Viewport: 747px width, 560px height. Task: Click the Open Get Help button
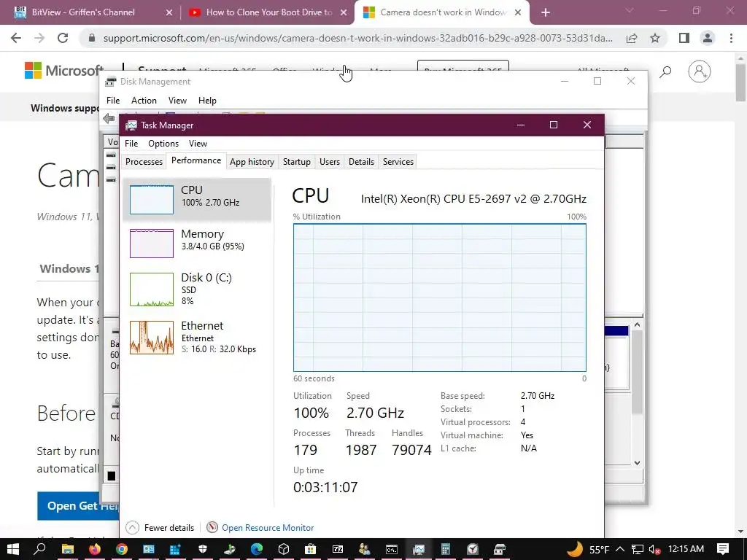pyautogui.click(x=77, y=506)
